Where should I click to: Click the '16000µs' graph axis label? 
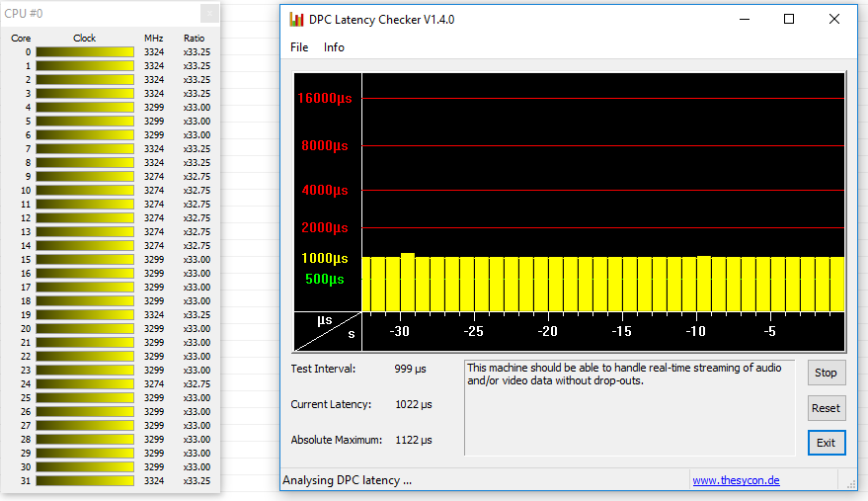325,99
